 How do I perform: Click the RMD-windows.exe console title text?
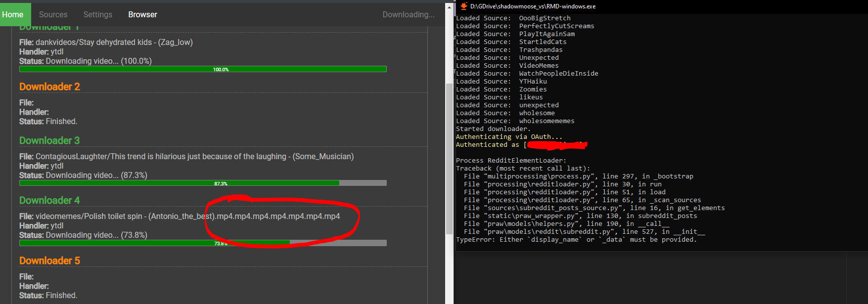click(x=533, y=6)
